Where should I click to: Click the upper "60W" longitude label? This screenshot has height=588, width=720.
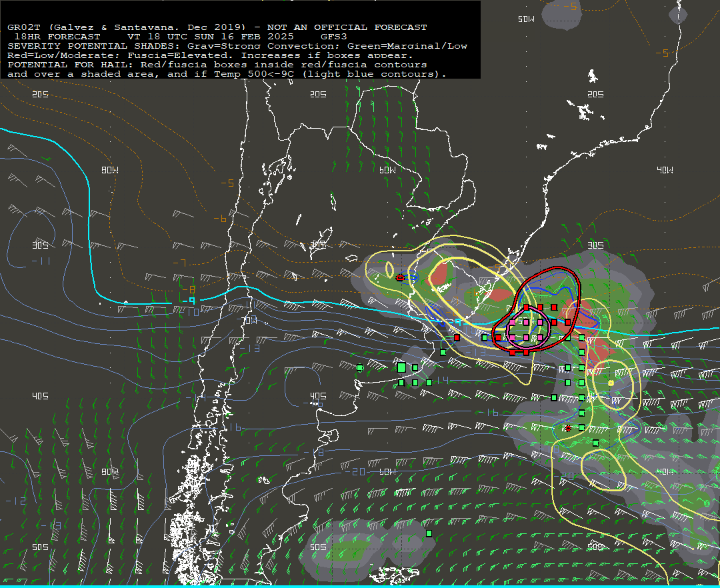pos(387,170)
